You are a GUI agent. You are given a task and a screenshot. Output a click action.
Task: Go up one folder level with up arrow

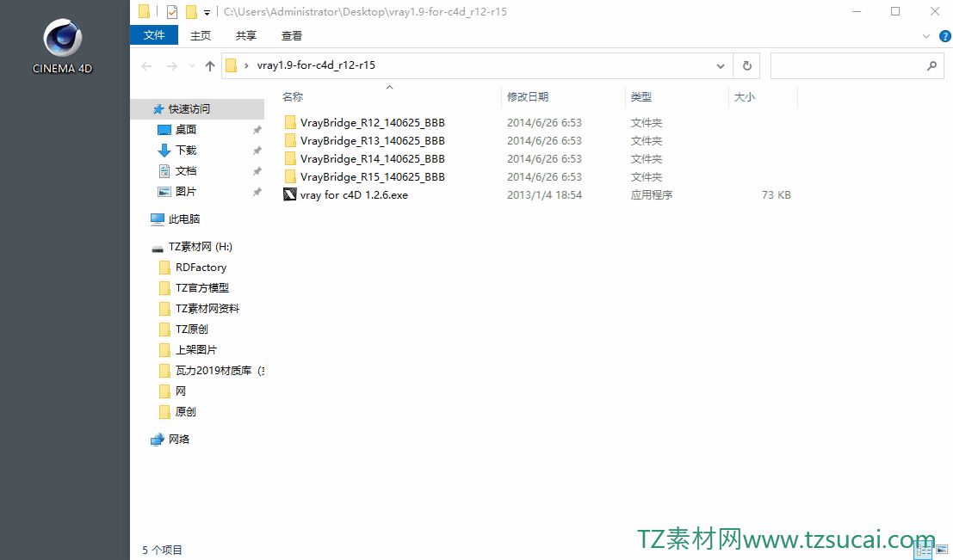click(210, 66)
